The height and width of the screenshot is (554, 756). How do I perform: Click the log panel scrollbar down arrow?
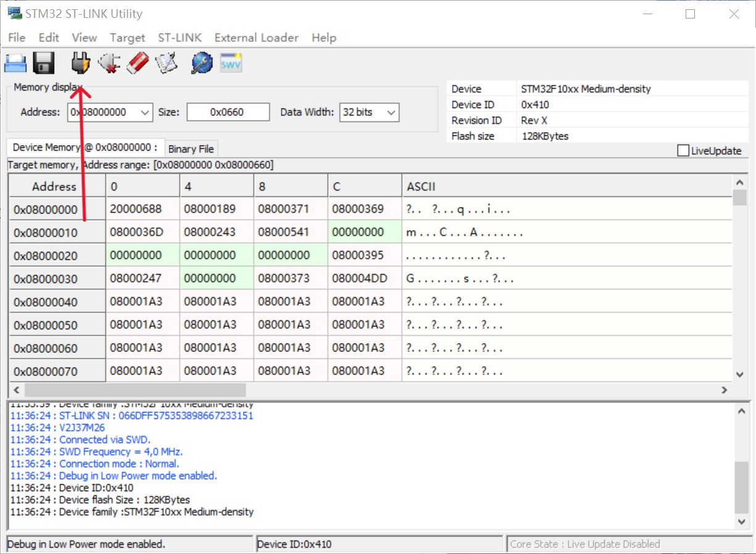(x=742, y=522)
